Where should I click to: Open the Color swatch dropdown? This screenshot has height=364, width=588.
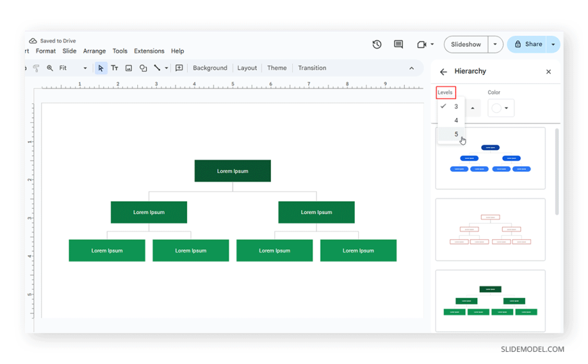(501, 108)
